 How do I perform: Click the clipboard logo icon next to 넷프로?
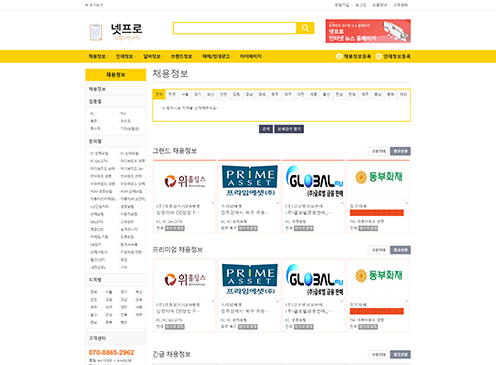[96, 32]
